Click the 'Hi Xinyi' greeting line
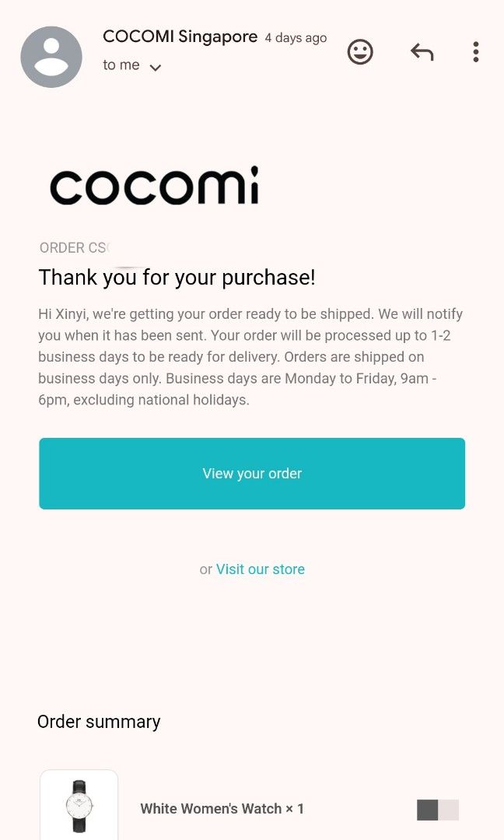Image resolution: width=504 pixels, height=840 pixels. [x=250, y=314]
